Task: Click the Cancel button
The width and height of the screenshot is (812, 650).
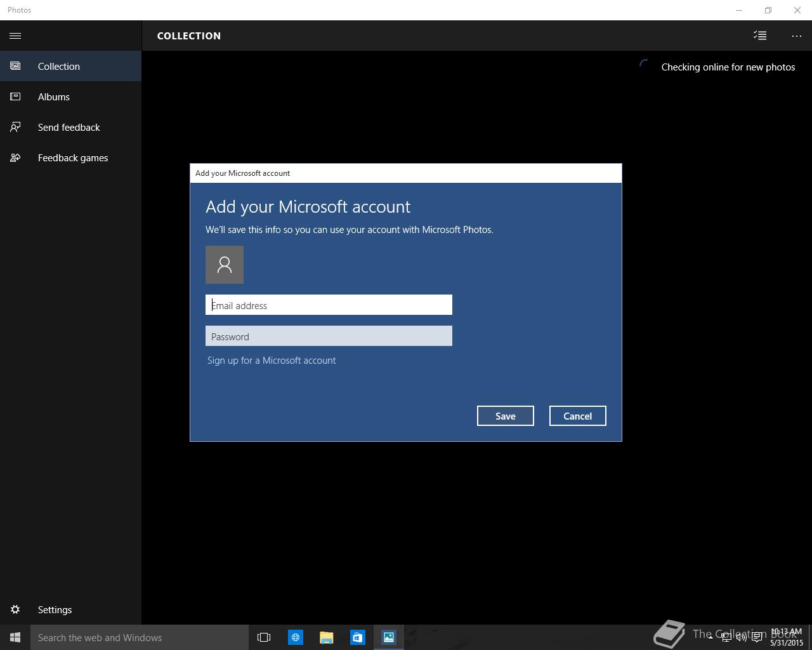Action: pos(578,416)
